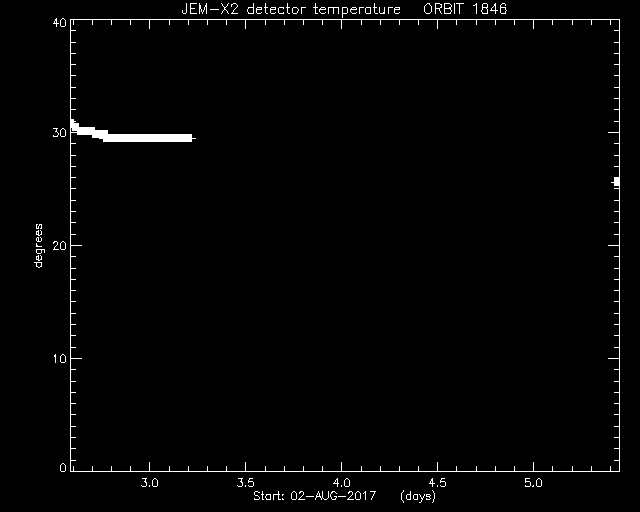Click the x-axis tick label 4.0
Image resolution: width=640 pixels, height=512 pixels.
pos(341,483)
